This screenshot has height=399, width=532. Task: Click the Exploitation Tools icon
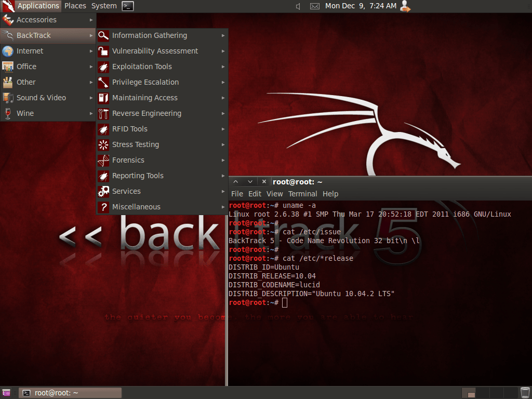(x=103, y=66)
